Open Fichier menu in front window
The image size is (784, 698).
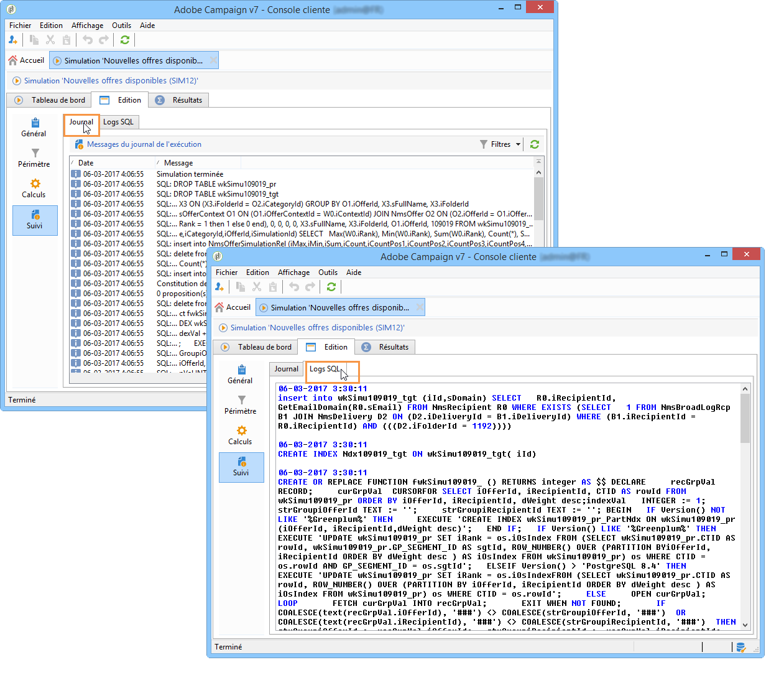226,272
